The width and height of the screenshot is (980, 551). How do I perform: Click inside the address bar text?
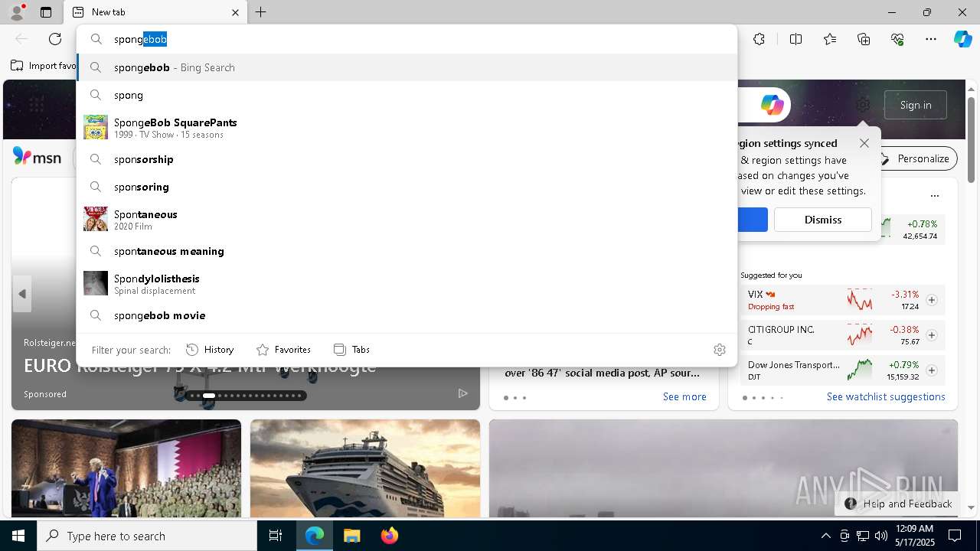(140, 39)
